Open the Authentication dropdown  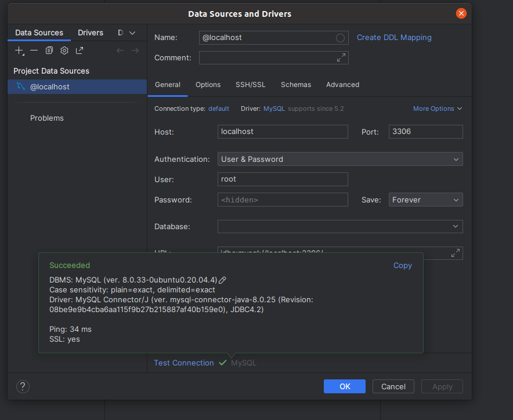340,159
